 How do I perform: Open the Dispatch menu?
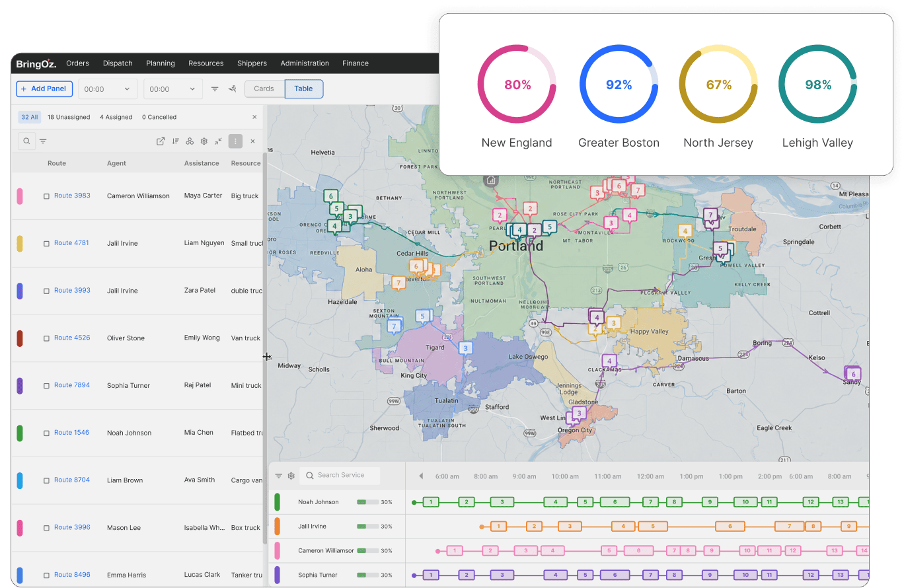coord(118,63)
